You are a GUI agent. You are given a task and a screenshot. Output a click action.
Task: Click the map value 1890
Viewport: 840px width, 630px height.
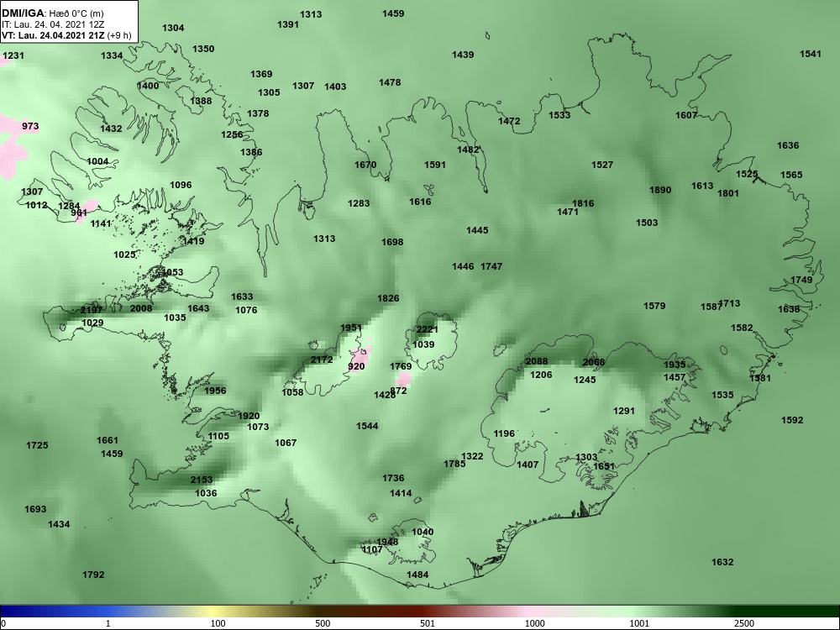click(660, 190)
